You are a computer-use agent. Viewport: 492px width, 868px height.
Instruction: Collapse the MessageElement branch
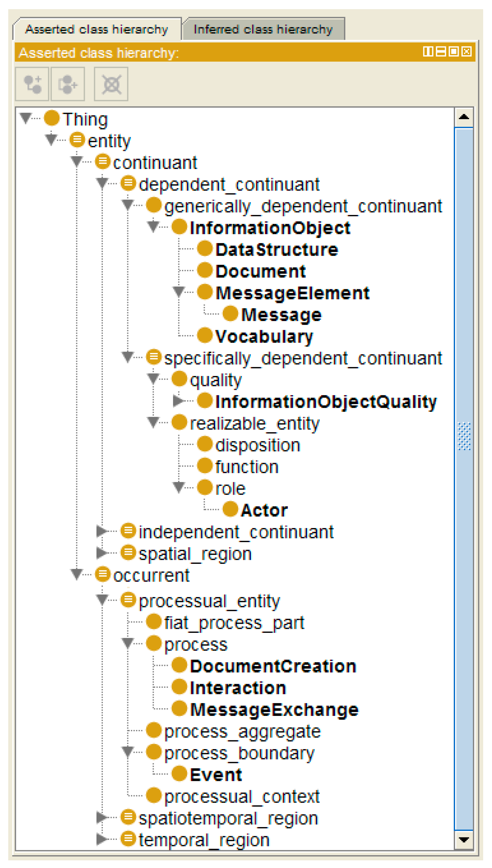pos(179,292)
